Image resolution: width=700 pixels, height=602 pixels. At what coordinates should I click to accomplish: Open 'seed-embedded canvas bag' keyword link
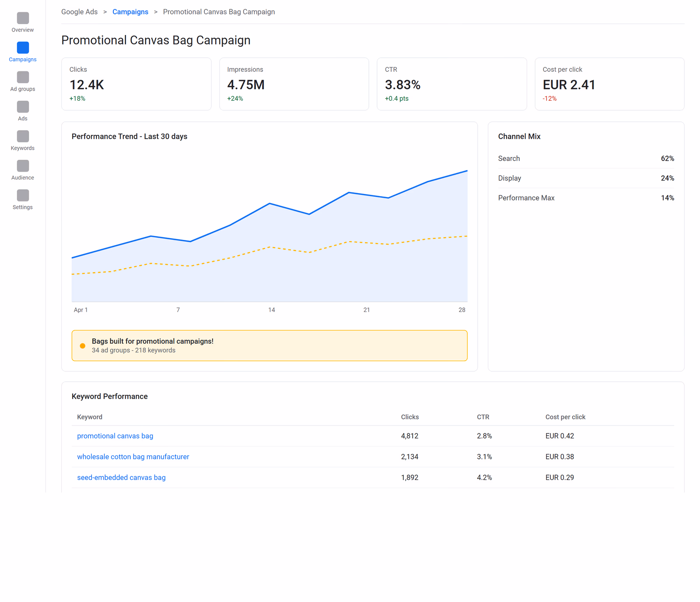pyautogui.click(x=121, y=478)
